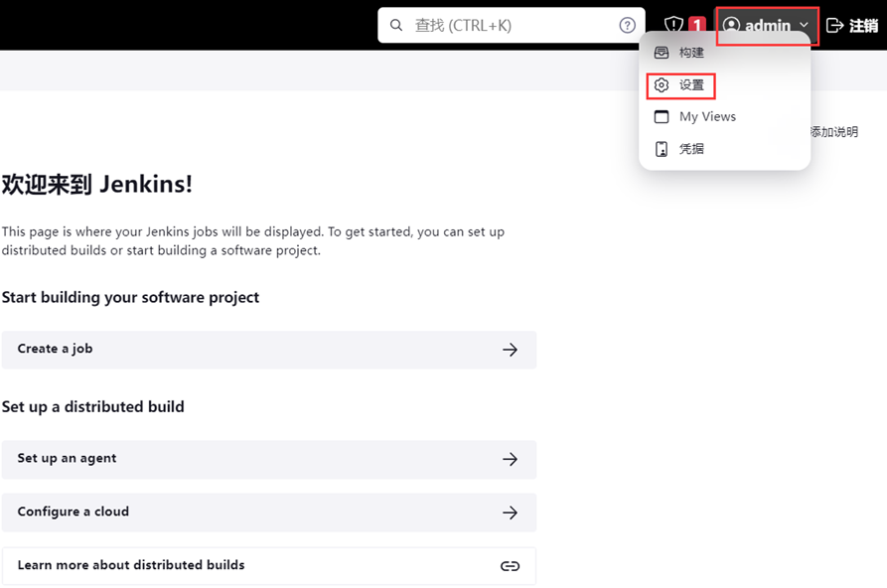Open the security shield warning icon
The image size is (887, 588).
(673, 25)
